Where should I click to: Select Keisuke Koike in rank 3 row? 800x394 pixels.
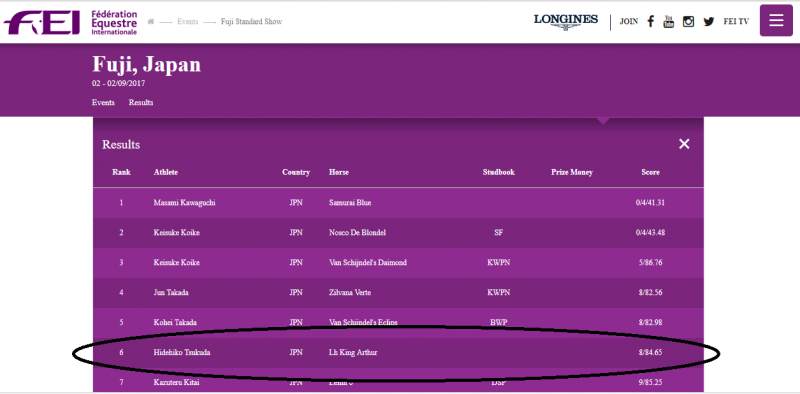click(x=177, y=263)
